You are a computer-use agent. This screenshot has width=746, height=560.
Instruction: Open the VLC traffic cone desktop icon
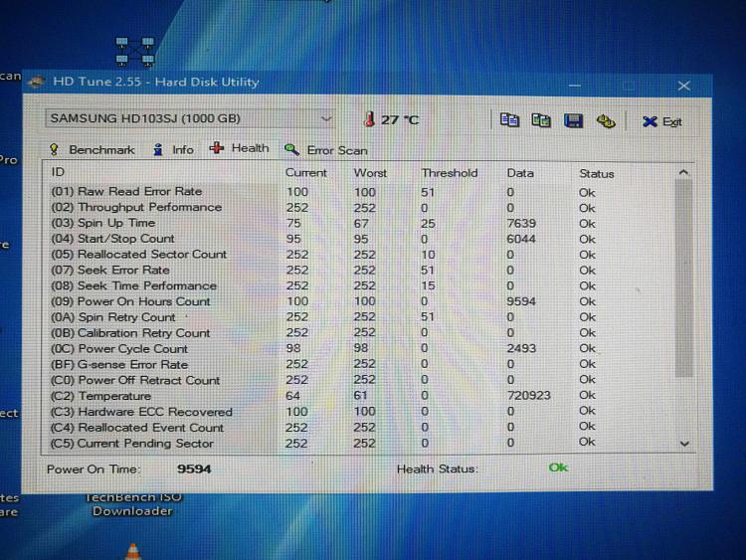click(133, 552)
